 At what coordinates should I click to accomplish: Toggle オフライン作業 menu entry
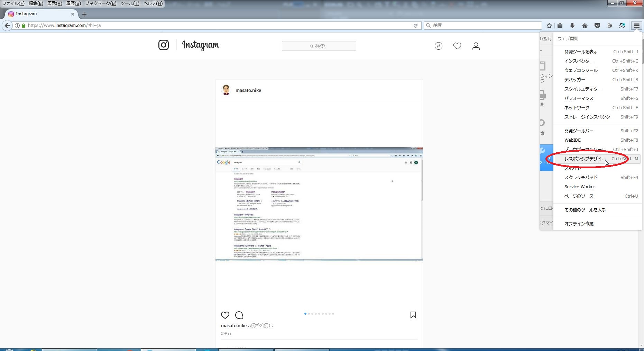point(598,224)
